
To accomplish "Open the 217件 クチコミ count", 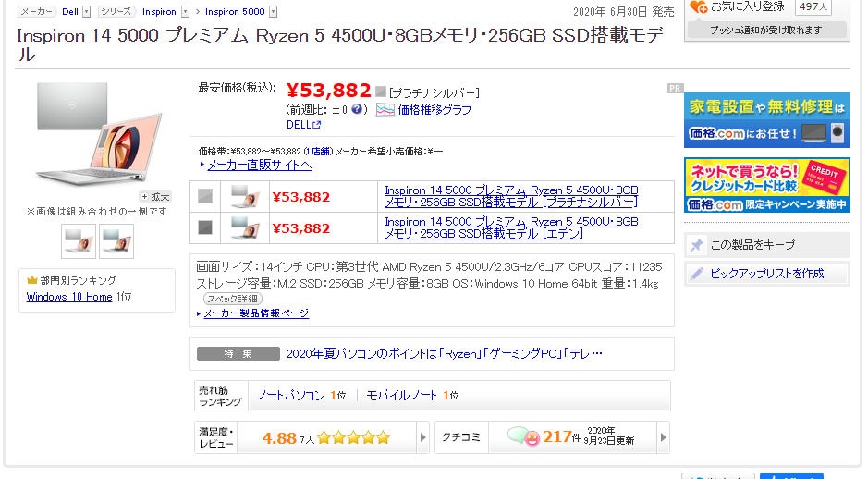I will pyautogui.click(x=561, y=436).
